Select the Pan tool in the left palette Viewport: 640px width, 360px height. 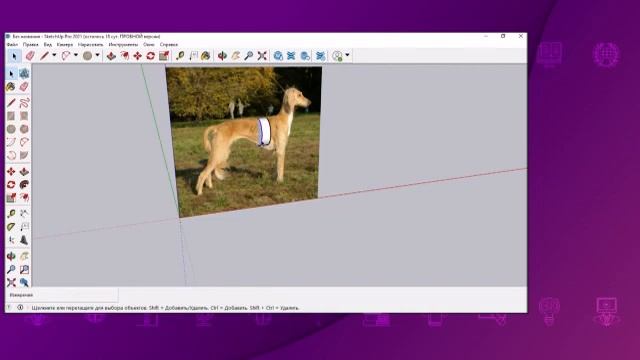point(24,256)
